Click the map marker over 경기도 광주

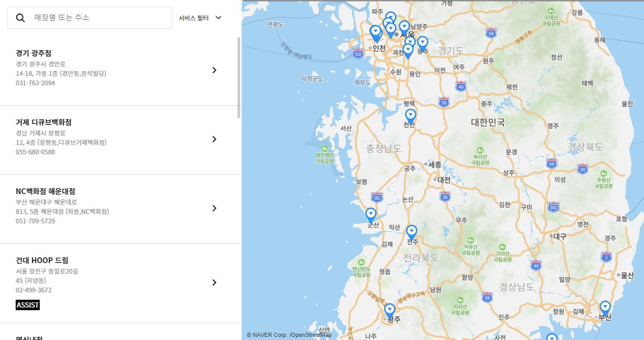(x=422, y=44)
